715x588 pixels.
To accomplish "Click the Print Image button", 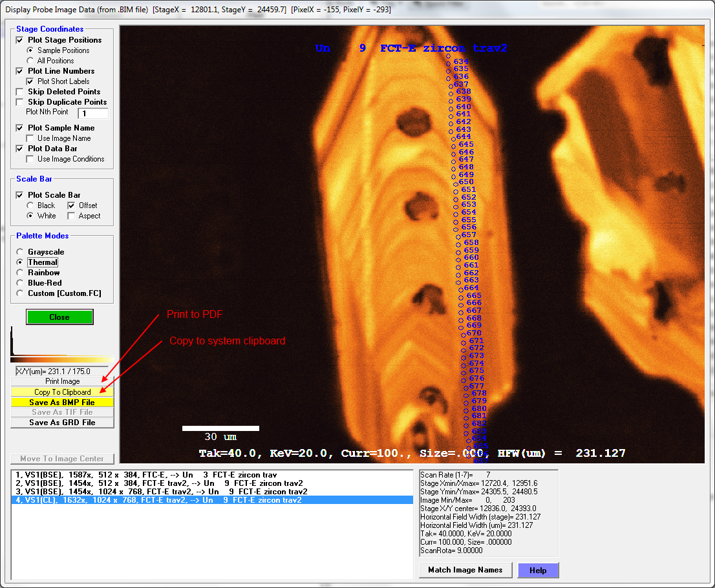I will pyautogui.click(x=62, y=381).
